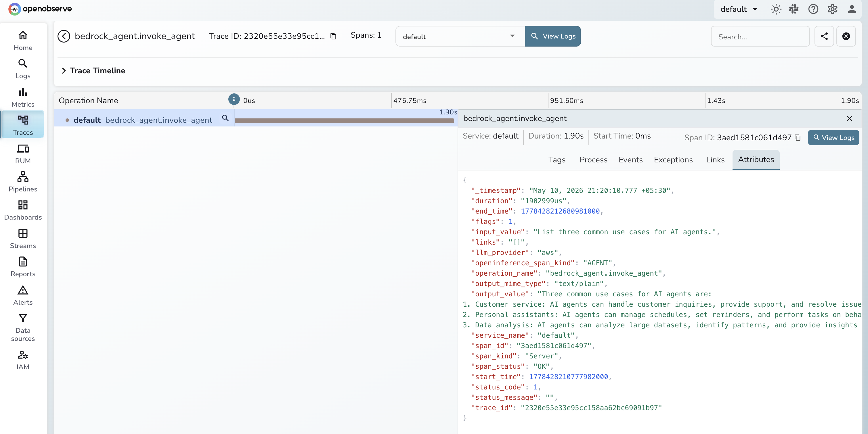This screenshot has height=434, width=868.
Task: Close the span details panel
Action: coord(849,118)
